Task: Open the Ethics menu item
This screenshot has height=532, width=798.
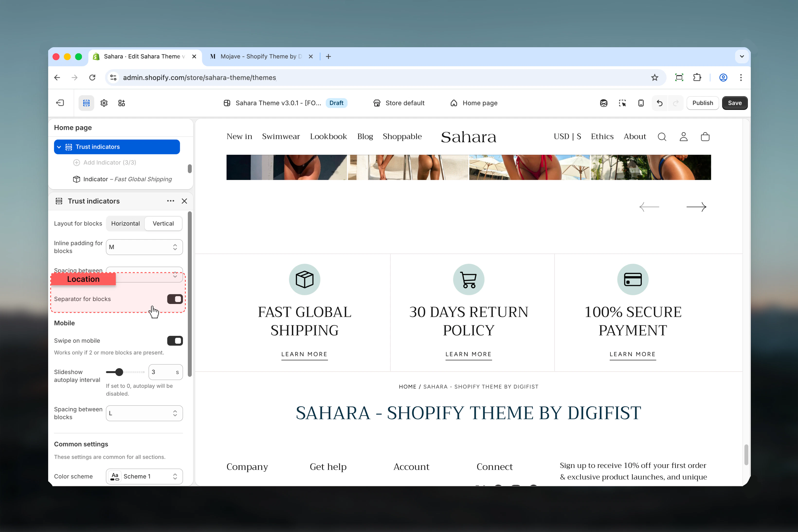Action: [x=602, y=136]
